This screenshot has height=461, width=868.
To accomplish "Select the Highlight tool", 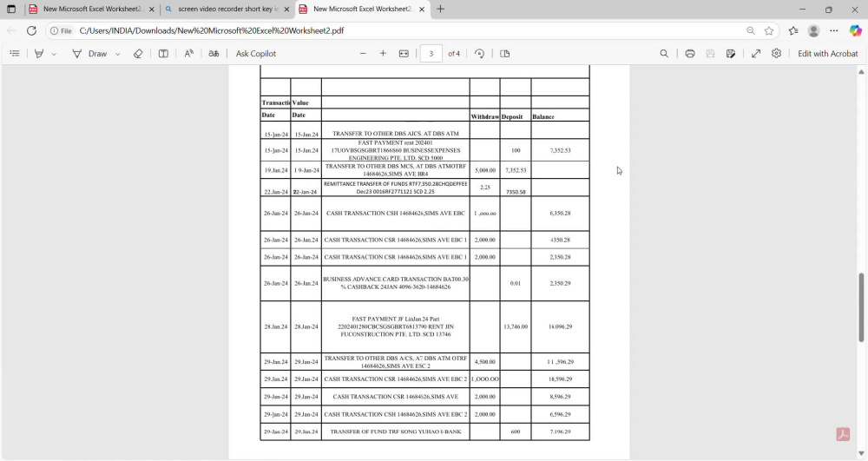I will tap(39, 54).
